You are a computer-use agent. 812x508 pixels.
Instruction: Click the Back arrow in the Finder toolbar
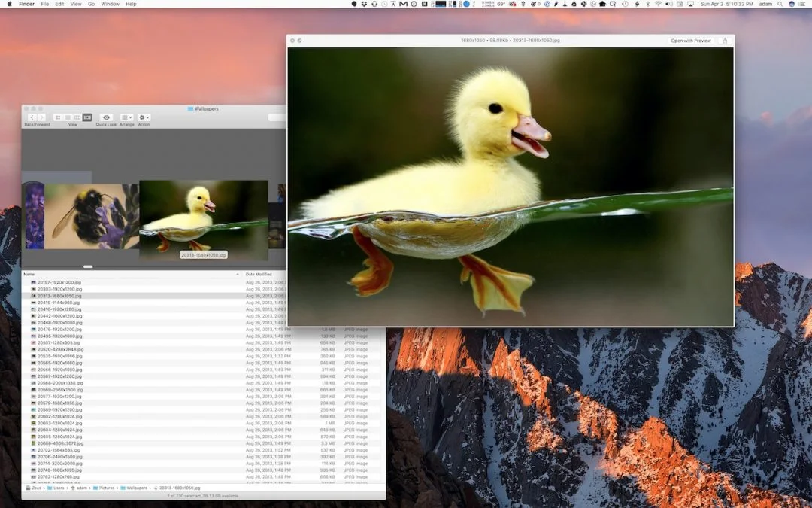(32, 117)
